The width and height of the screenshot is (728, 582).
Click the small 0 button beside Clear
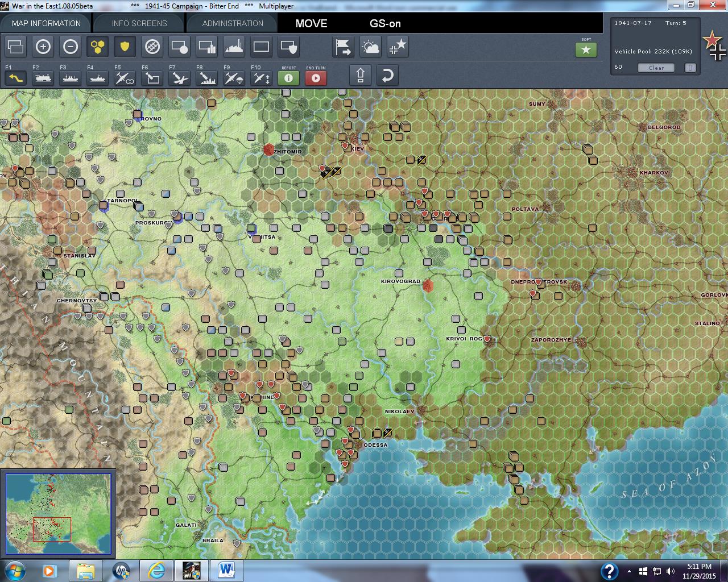click(x=690, y=68)
